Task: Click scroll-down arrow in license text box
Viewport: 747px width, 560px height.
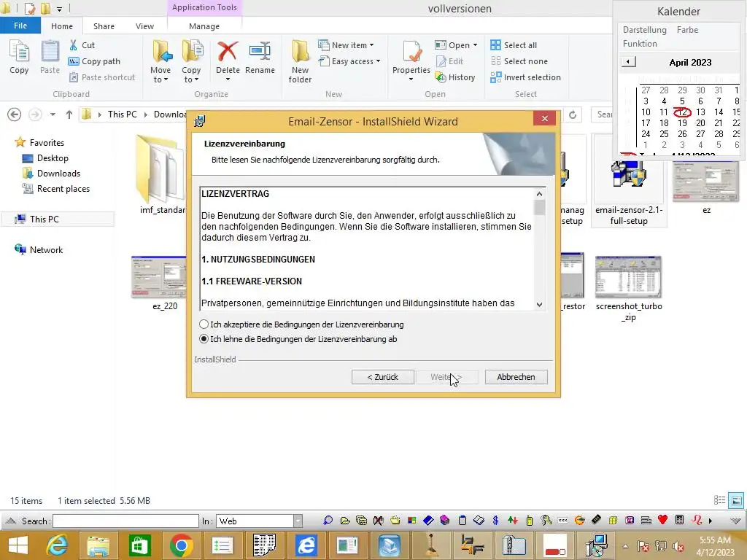Action: tap(539, 305)
